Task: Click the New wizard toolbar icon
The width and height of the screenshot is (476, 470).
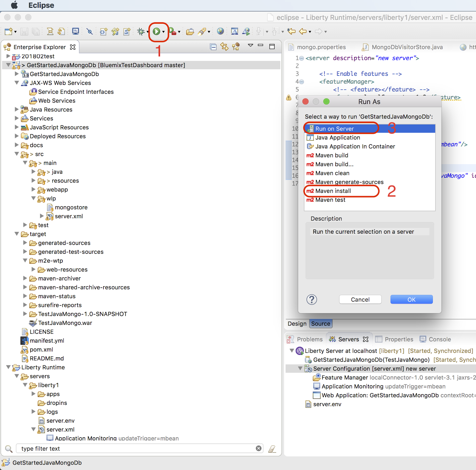Action: (x=9, y=31)
